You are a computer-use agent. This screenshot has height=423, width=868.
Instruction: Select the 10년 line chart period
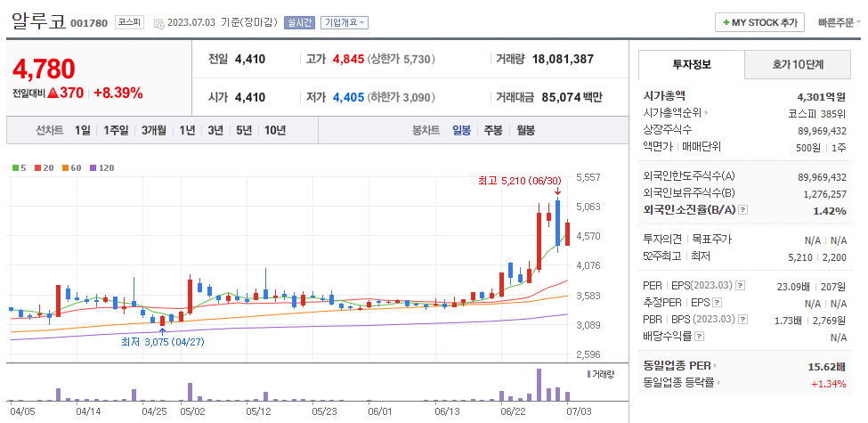point(275,131)
